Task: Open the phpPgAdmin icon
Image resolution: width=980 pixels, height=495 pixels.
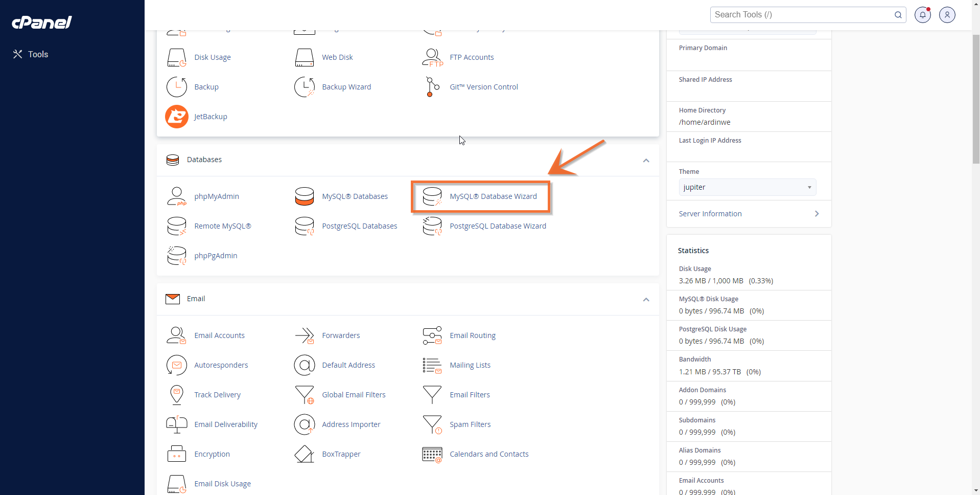Action: tap(177, 256)
